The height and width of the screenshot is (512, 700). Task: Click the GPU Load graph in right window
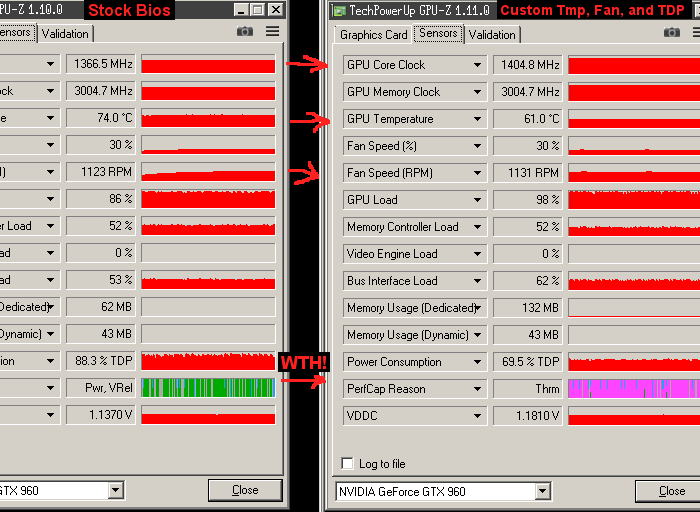[634, 200]
